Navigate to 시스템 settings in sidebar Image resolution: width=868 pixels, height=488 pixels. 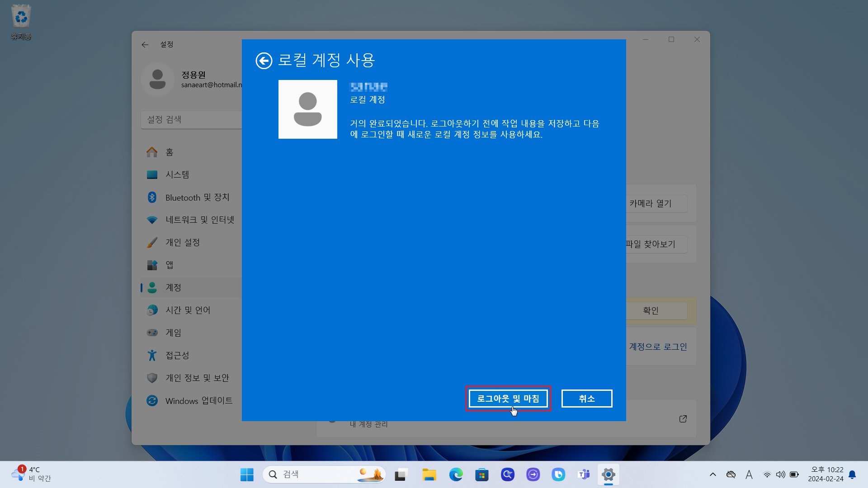coord(178,174)
